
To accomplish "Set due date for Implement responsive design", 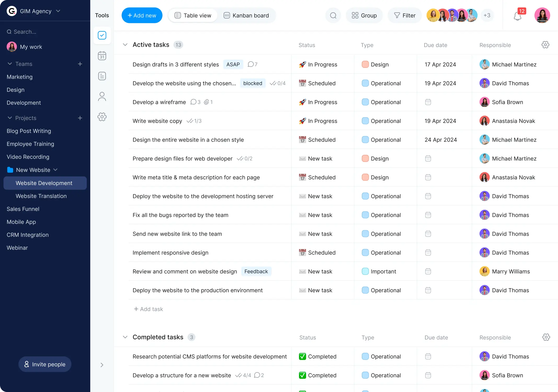I will coord(428,252).
